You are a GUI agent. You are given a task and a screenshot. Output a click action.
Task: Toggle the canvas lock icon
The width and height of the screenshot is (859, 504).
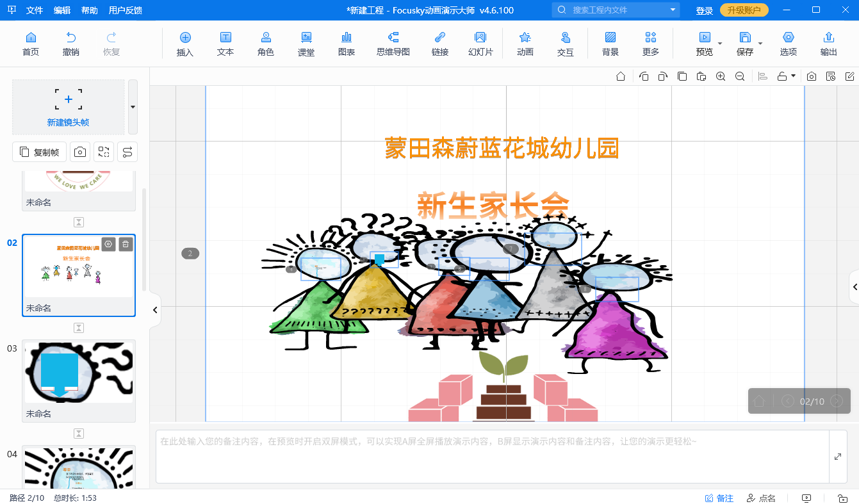click(x=782, y=76)
